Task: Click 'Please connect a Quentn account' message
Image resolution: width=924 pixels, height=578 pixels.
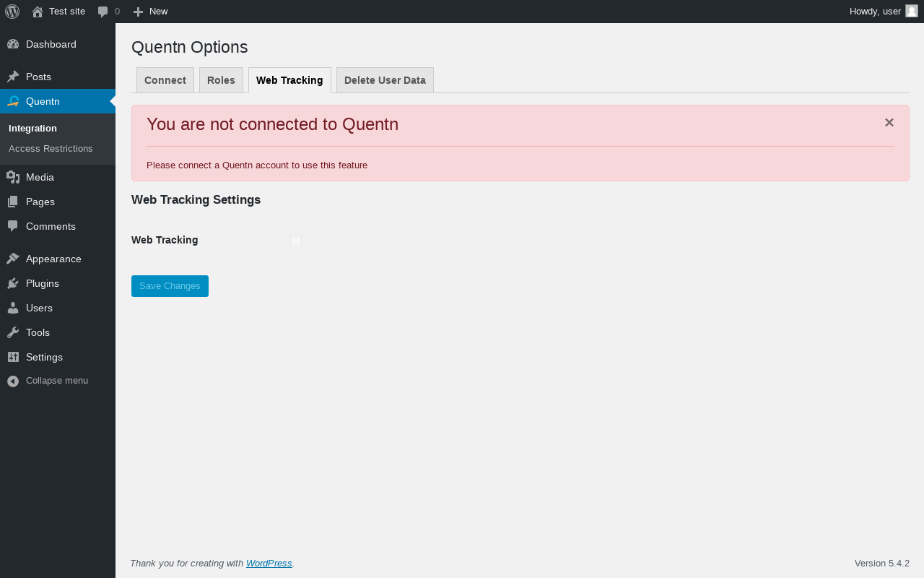Action: [x=257, y=165]
